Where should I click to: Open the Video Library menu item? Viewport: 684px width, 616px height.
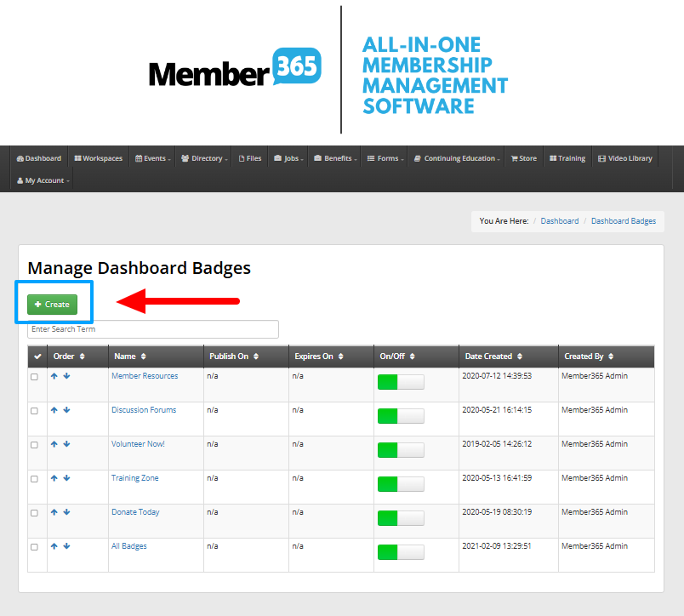[624, 158]
